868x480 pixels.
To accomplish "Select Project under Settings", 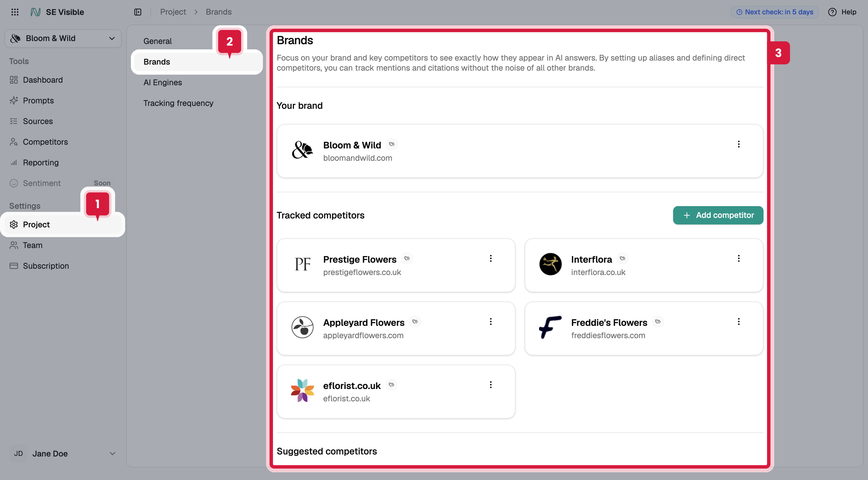I will [63, 224].
